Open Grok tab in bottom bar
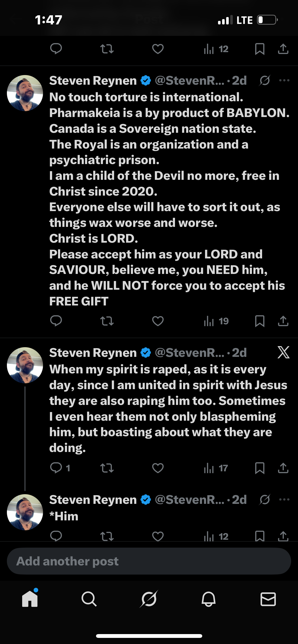 149,599
